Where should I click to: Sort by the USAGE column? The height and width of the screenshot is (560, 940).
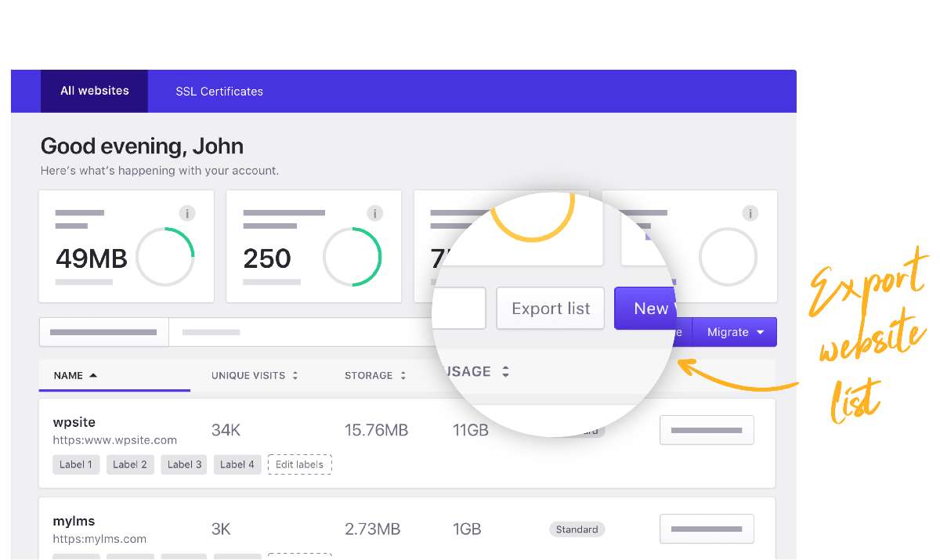tap(476, 371)
